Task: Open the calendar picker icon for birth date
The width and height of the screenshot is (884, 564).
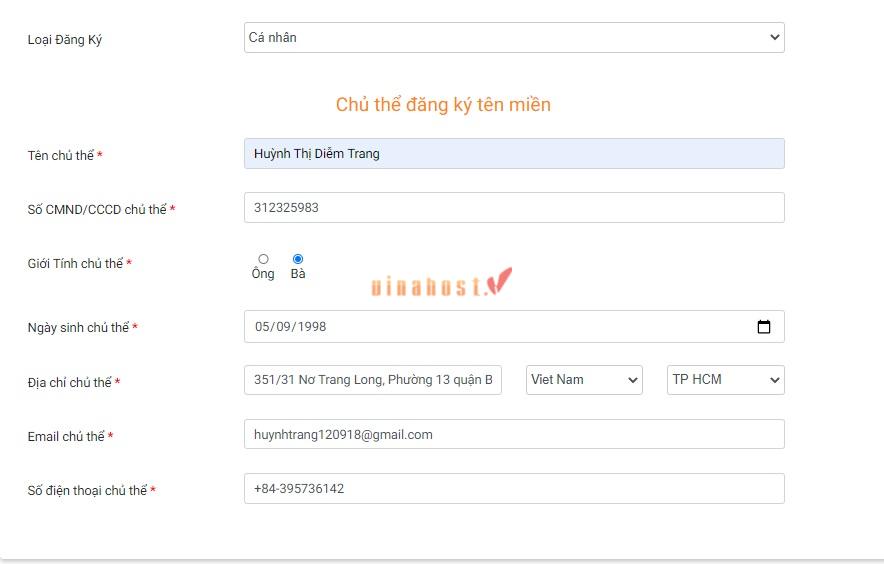Action: [x=764, y=327]
